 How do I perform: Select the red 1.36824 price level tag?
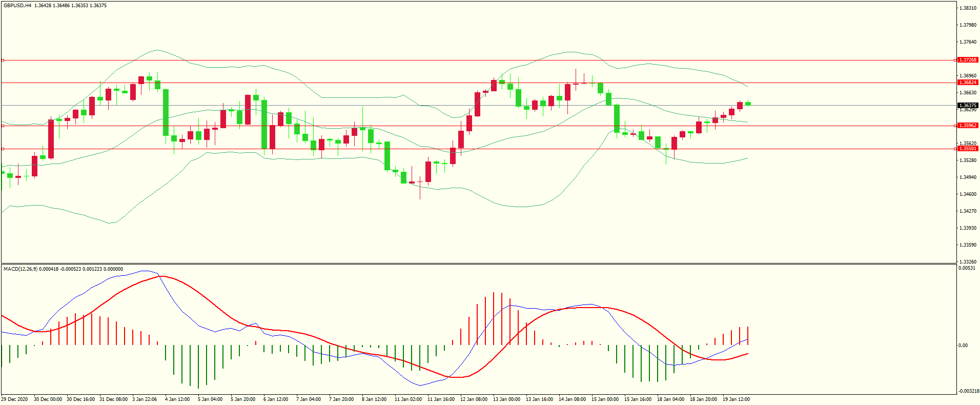968,83
